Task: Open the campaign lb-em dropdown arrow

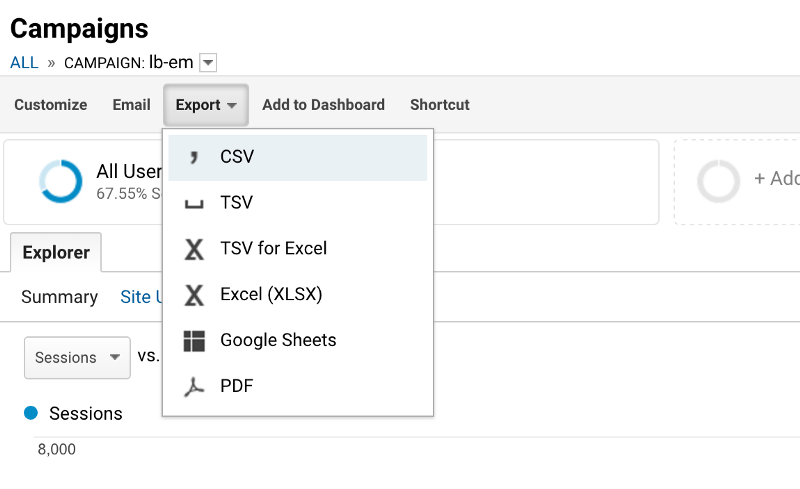Action: tap(208, 63)
